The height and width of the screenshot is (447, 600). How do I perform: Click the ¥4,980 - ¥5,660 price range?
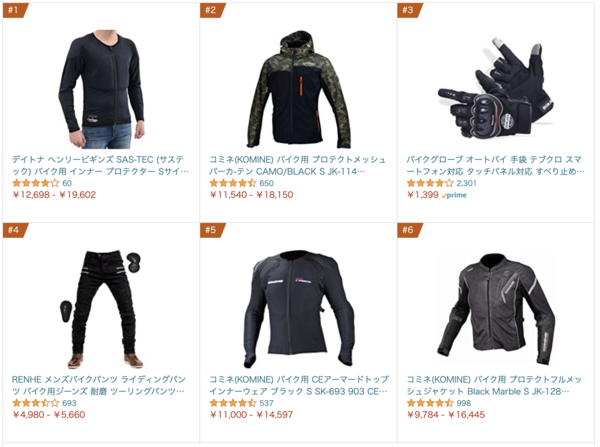pos(49,415)
